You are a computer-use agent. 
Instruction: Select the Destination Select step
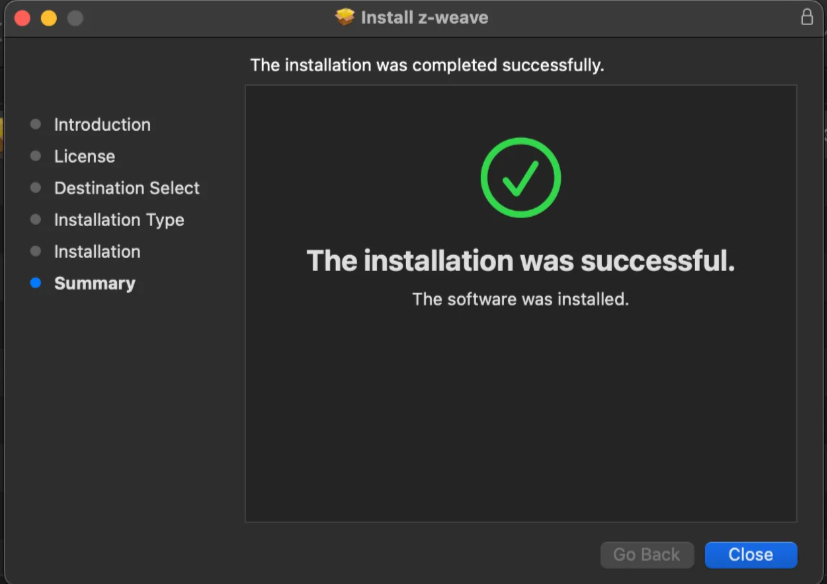126,187
